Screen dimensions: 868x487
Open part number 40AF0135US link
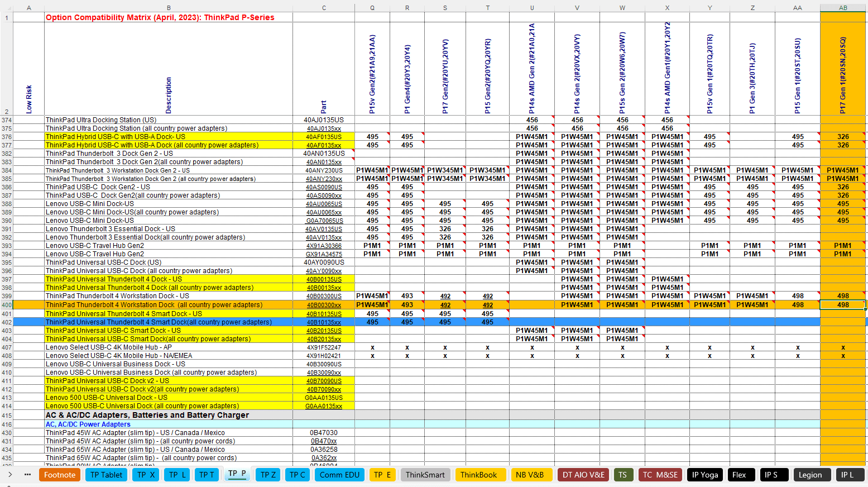click(324, 137)
